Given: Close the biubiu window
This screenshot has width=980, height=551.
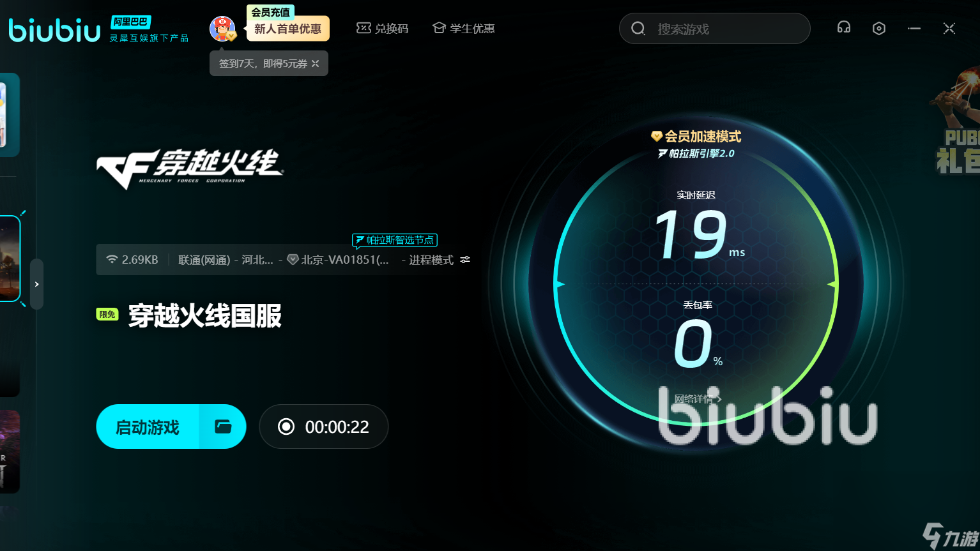Looking at the screenshot, I should [949, 28].
